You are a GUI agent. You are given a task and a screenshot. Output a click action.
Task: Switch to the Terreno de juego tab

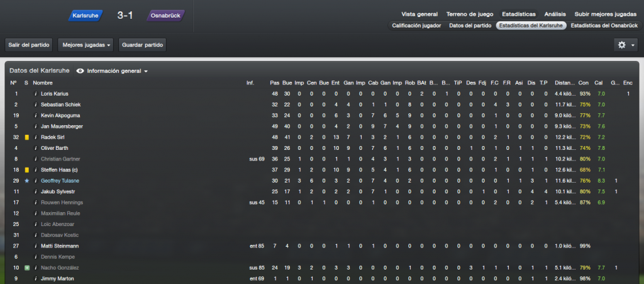pos(470,14)
